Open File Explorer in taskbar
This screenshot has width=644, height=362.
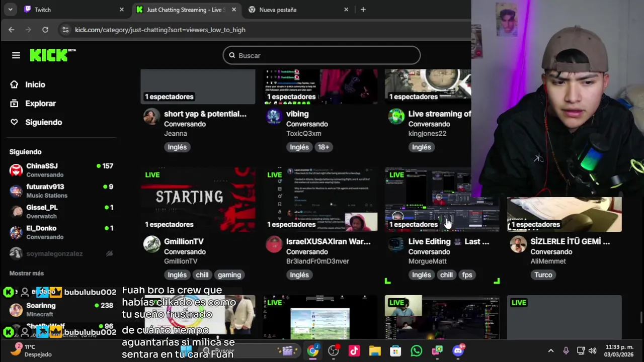[375, 350]
